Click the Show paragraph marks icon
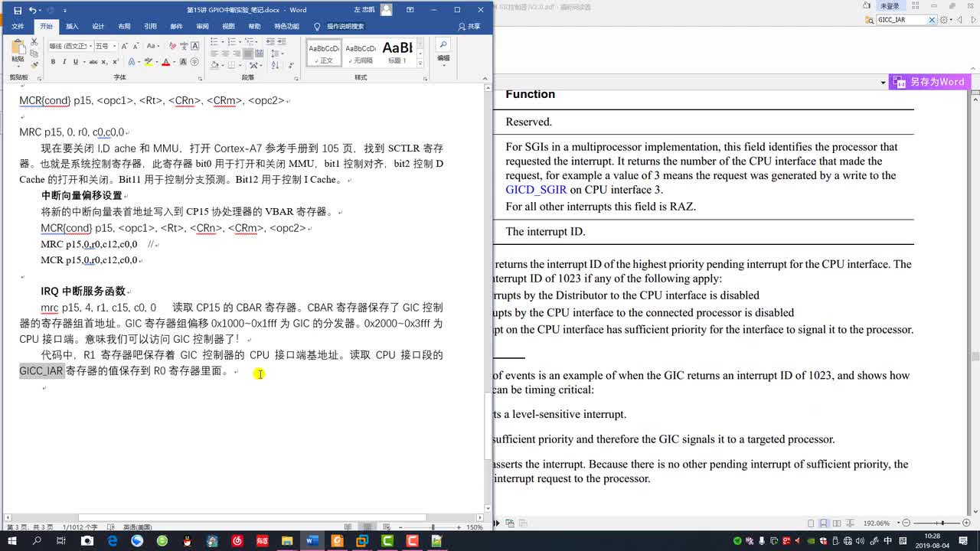 click(x=291, y=66)
